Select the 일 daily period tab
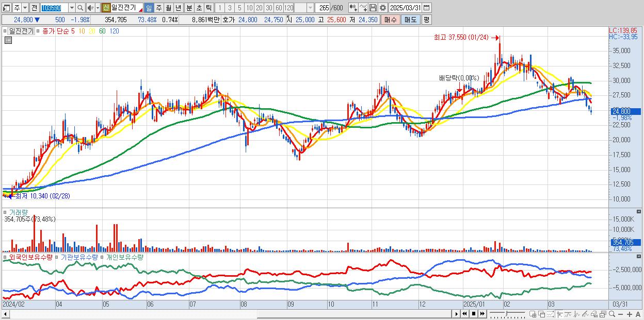Screen dimensions: 644x320 [x=149, y=8]
